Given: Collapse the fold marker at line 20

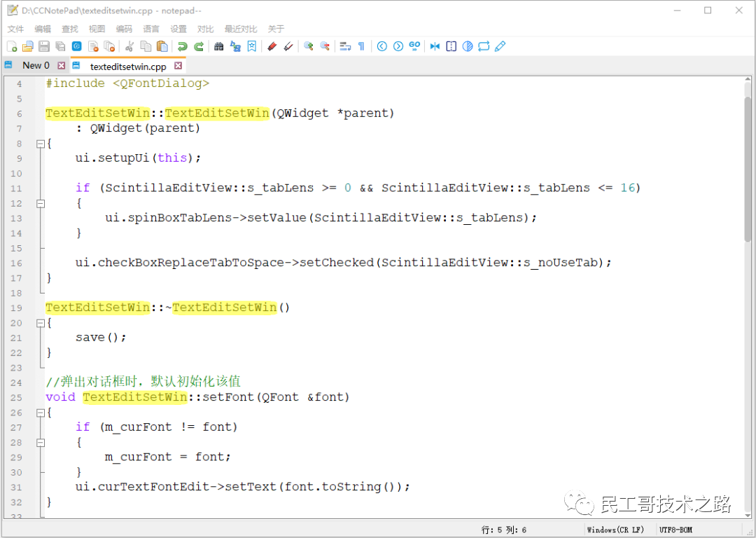Looking at the screenshot, I should click(x=41, y=323).
